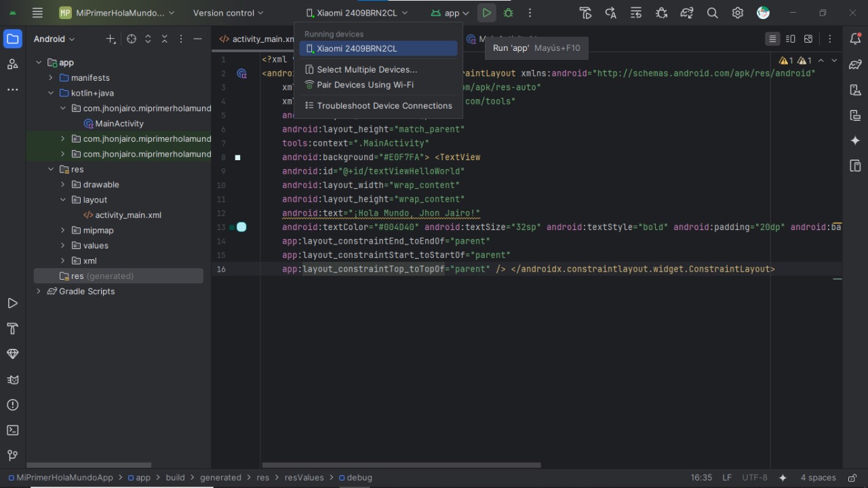Expand All in the Project tree
The height and width of the screenshot is (488, 868).
point(148,39)
